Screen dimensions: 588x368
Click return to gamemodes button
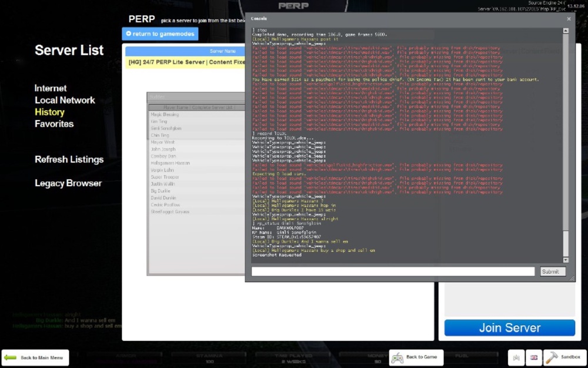(x=160, y=34)
